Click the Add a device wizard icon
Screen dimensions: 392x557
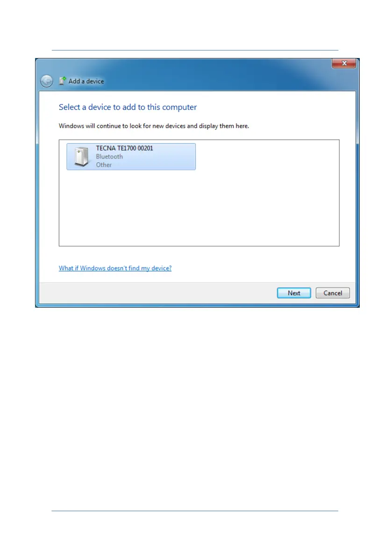(x=62, y=81)
